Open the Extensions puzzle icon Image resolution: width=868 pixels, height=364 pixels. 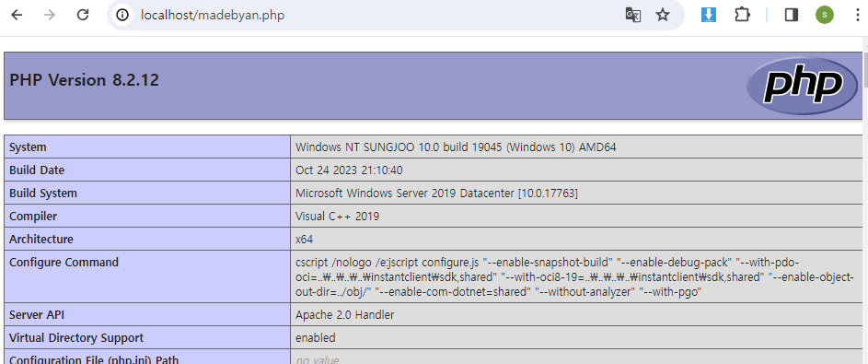[x=742, y=15]
